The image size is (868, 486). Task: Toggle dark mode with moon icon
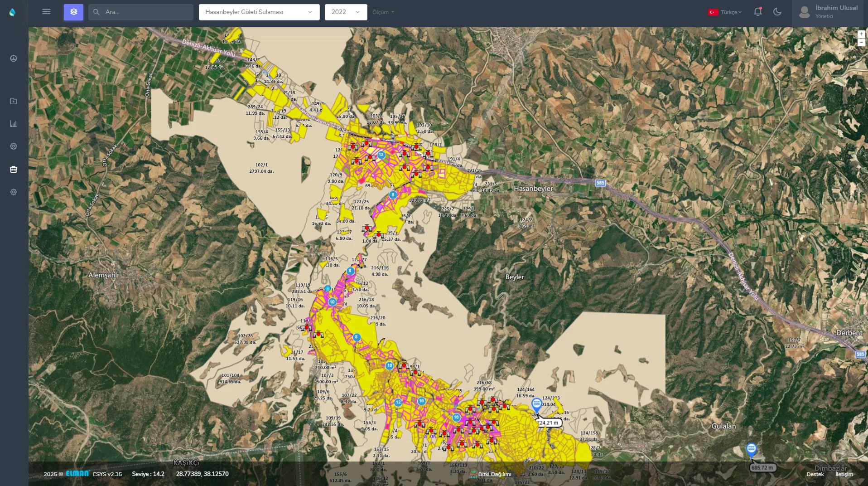click(777, 12)
